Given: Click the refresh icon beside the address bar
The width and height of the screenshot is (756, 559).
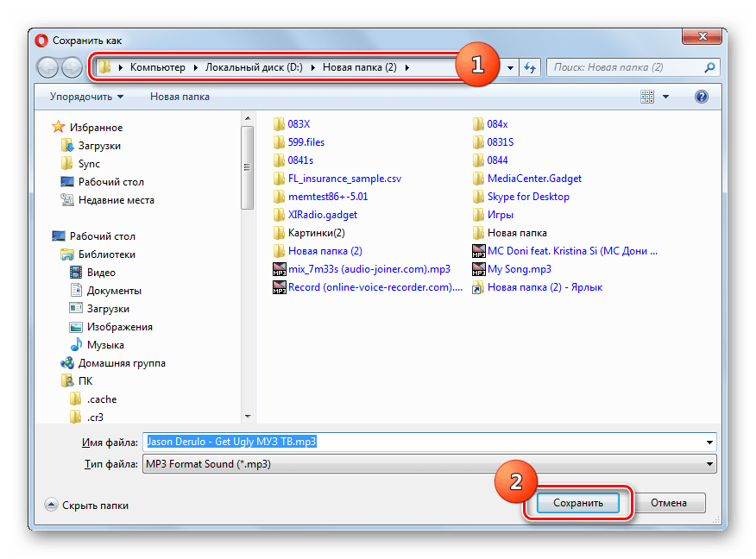Looking at the screenshot, I should (x=530, y=67).
